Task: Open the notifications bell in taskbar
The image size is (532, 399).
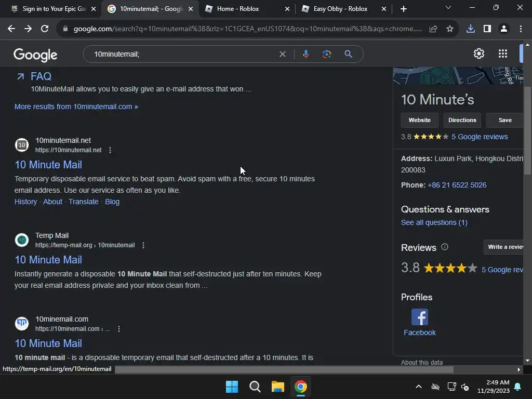Action: click(x=518, y=387)
